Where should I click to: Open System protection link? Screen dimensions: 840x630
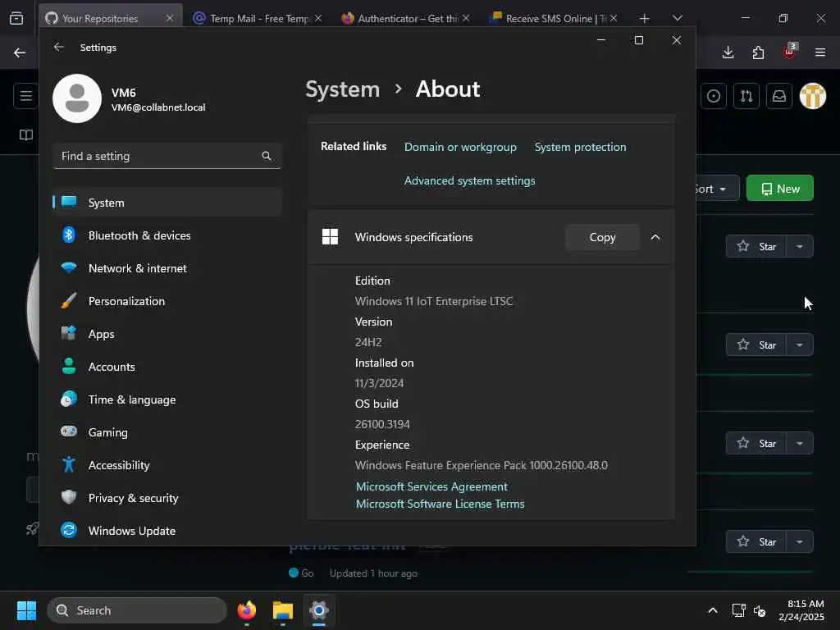pyautogui.click(x=580, y=147)
